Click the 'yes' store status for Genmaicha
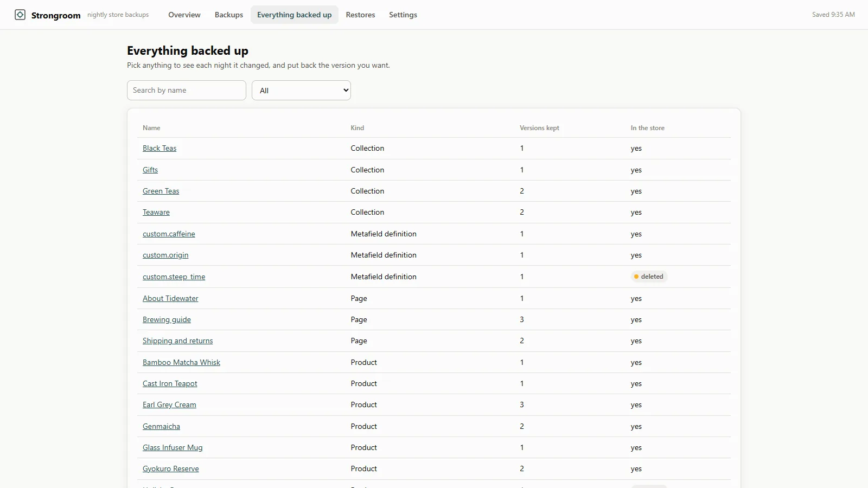868x488 pixels. point(636,427)
